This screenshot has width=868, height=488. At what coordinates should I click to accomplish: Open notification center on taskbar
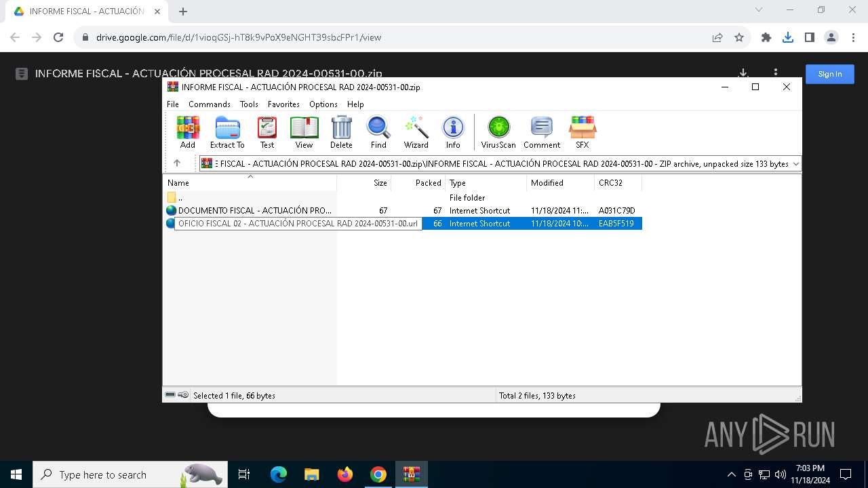(846, 474)
